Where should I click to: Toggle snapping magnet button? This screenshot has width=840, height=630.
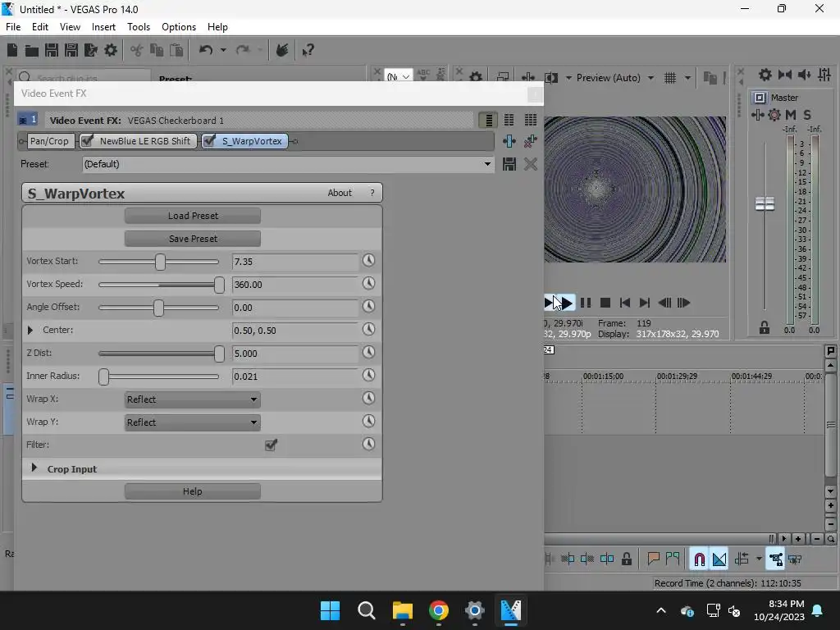(699, 559)
